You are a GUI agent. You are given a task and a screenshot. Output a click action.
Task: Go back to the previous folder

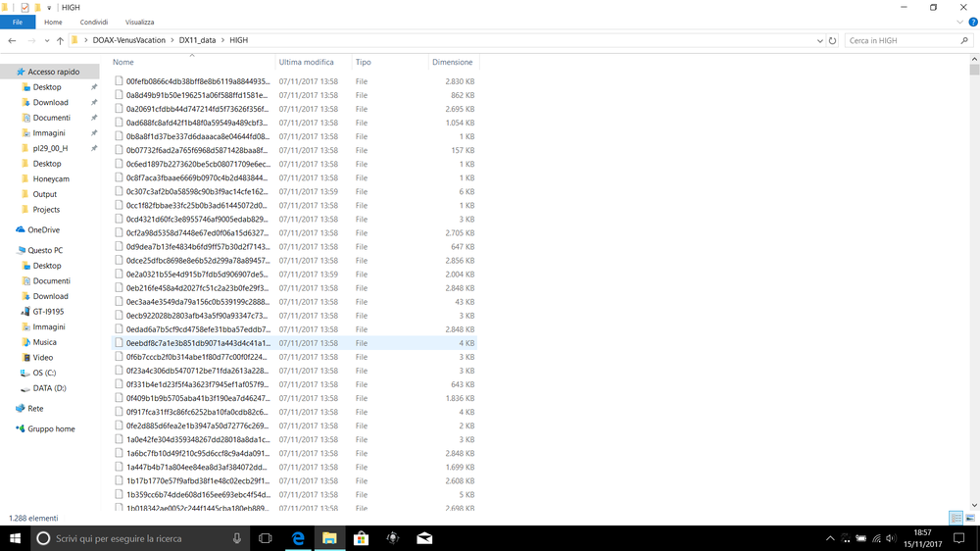12,40
